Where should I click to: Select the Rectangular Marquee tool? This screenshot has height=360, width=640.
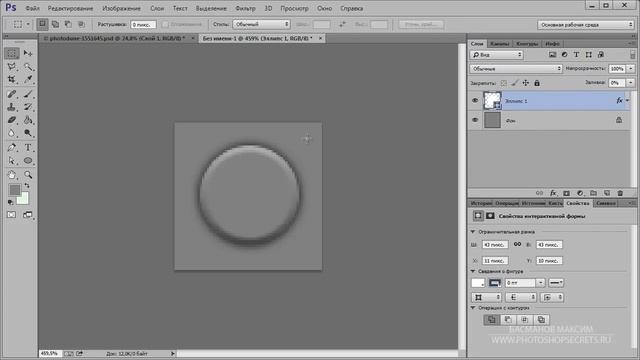click(12, 53)
